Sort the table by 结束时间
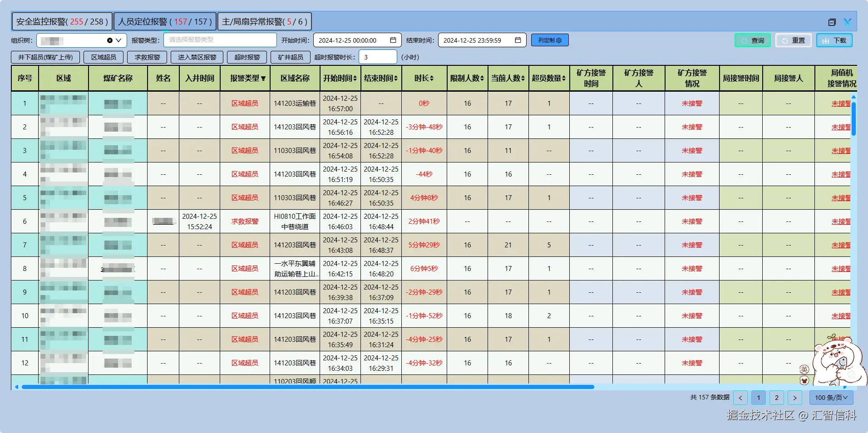Viewport: 868px width, 433px height. point(396,79)
